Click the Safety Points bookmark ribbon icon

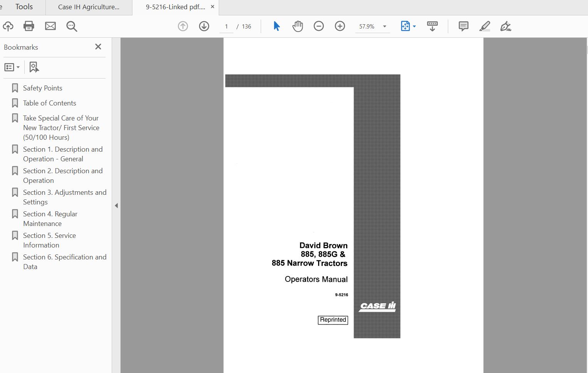click(x=15, y=88)
